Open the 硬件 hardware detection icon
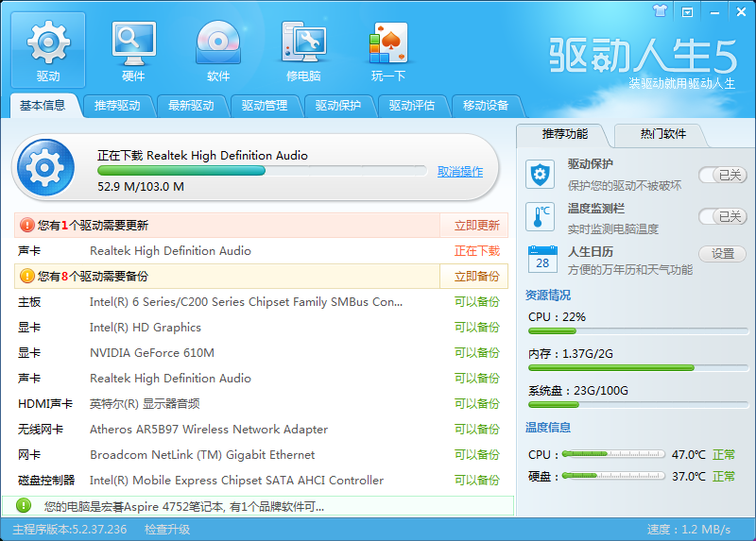Screen dimensions: 756x541 [x=133, y=51]
